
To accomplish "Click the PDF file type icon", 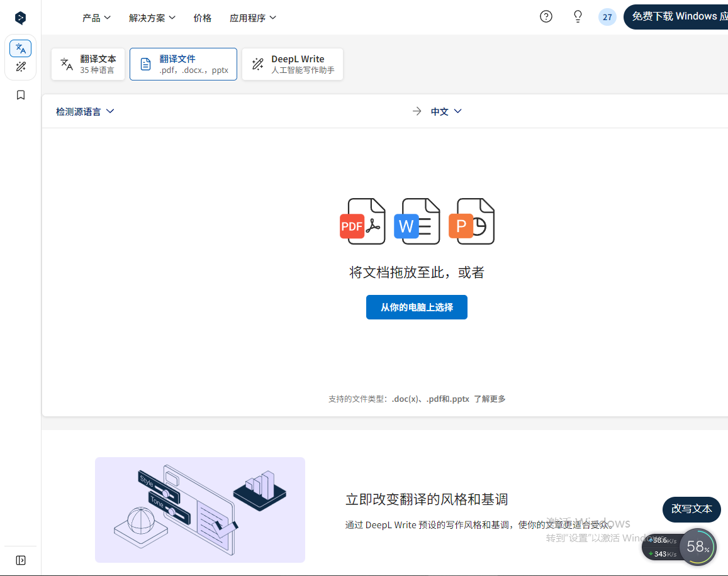I will [x=362, y=221].
